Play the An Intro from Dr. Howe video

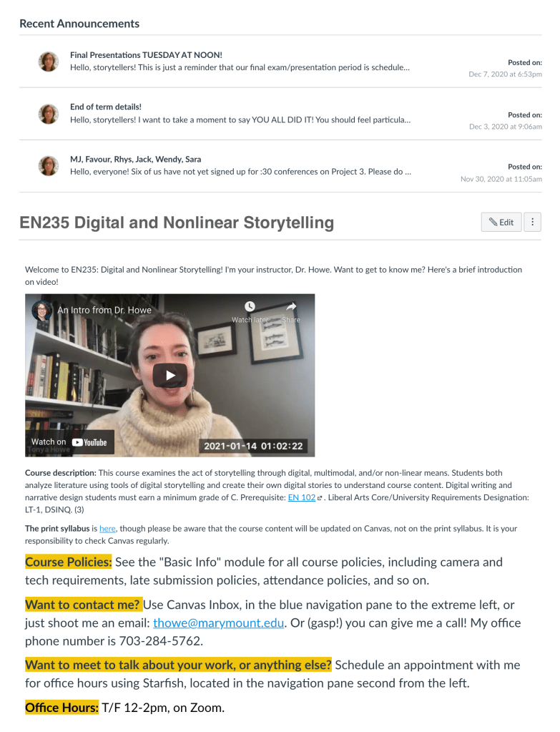click(170, 375)
